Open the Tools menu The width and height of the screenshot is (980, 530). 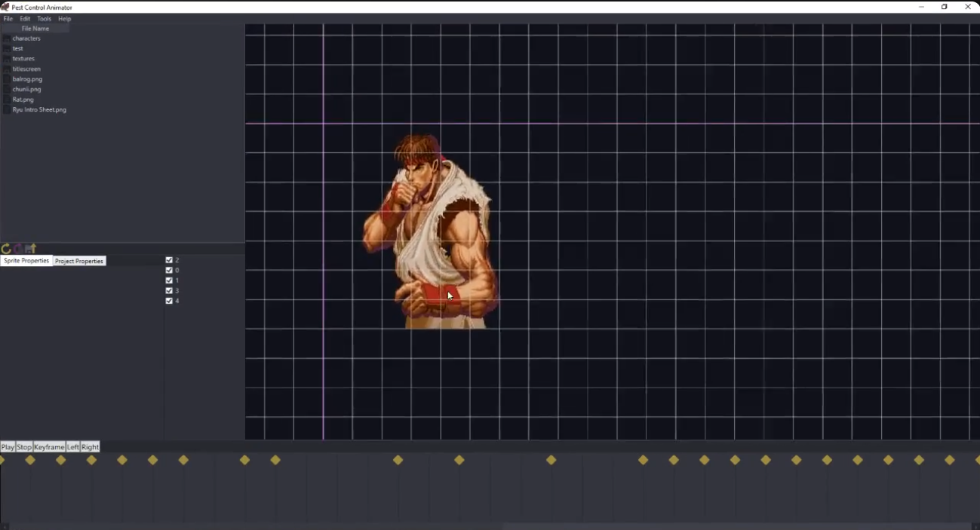click(43, 18)
